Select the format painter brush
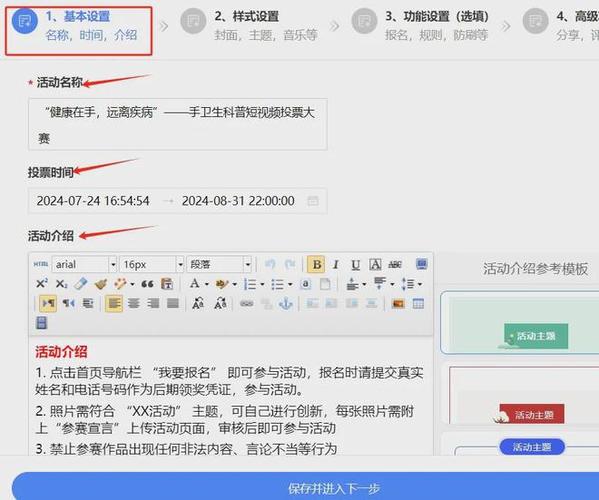Image resolution: width=599 pixels, height=500 pixels. click(x=101, y=284)
